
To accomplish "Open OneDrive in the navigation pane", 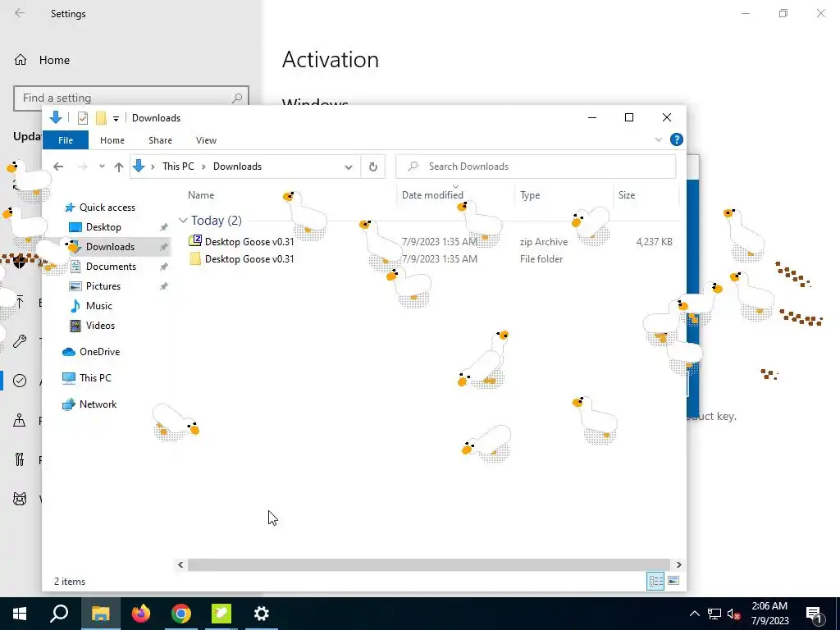I will click(99, 351).
